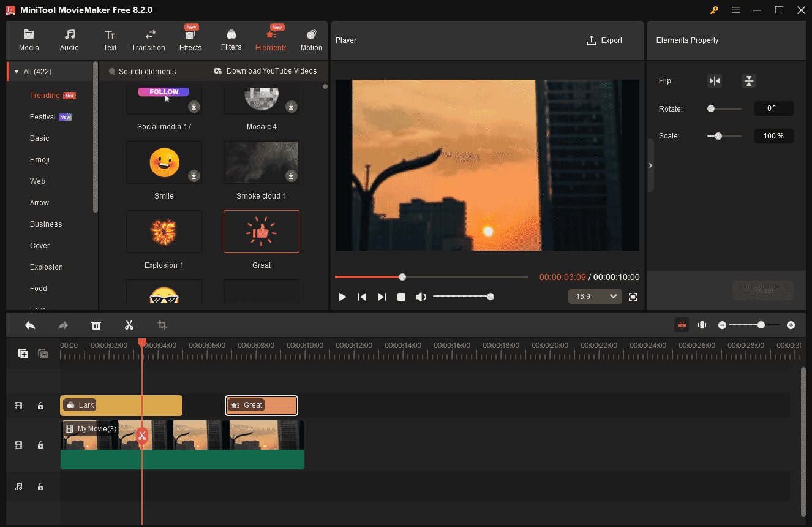Screen dimensions: 812x527
Task: Select the Arrow category
Action: [39, 203]
